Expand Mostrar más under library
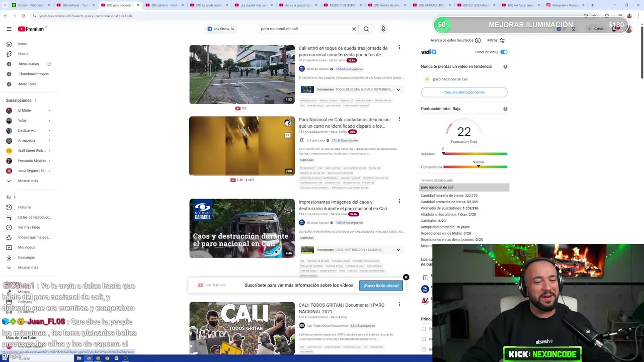Image resolution: width=644 pixels, height=362 pixels. click(28, 267)
